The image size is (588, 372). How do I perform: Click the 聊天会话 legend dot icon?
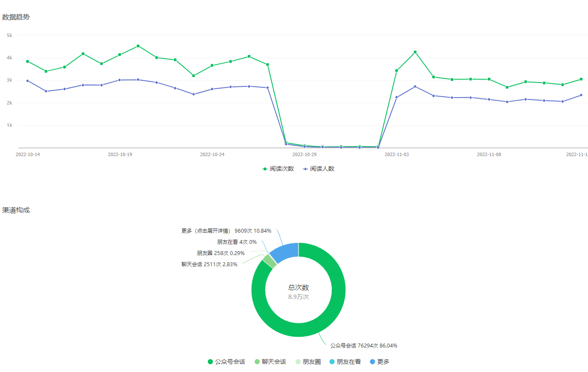(x=257, y=362)
